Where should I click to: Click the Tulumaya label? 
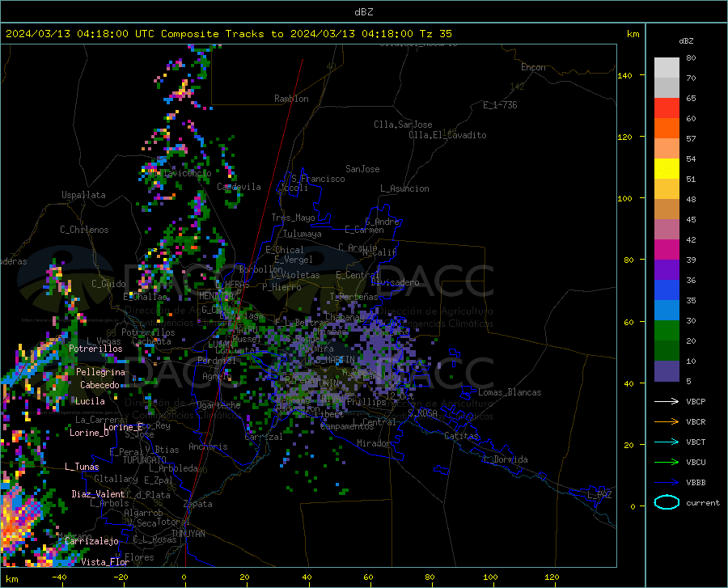[x=303, y=234]
